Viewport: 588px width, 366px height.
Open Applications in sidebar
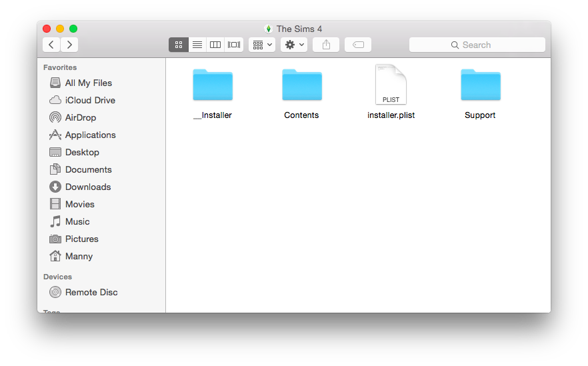click(x=101, y=135)
